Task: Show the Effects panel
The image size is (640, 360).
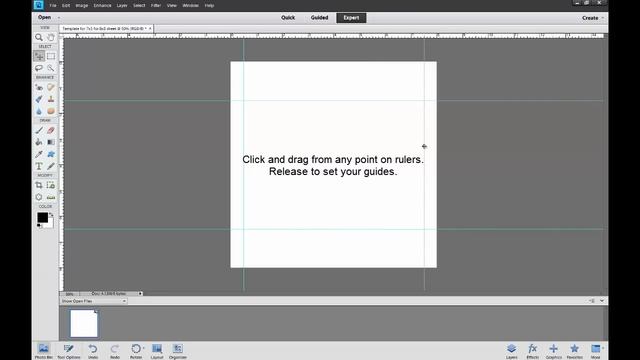Action: click(533, 351)
